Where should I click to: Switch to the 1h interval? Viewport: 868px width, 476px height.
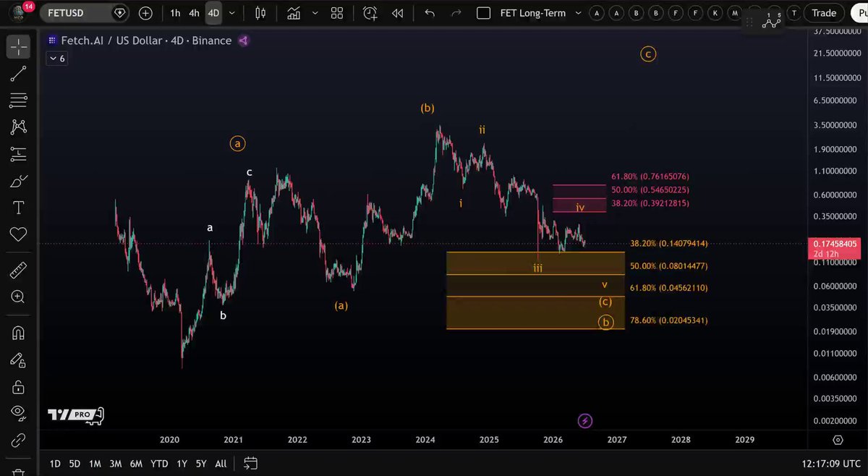pyautogui.click(x=175, y=13)
